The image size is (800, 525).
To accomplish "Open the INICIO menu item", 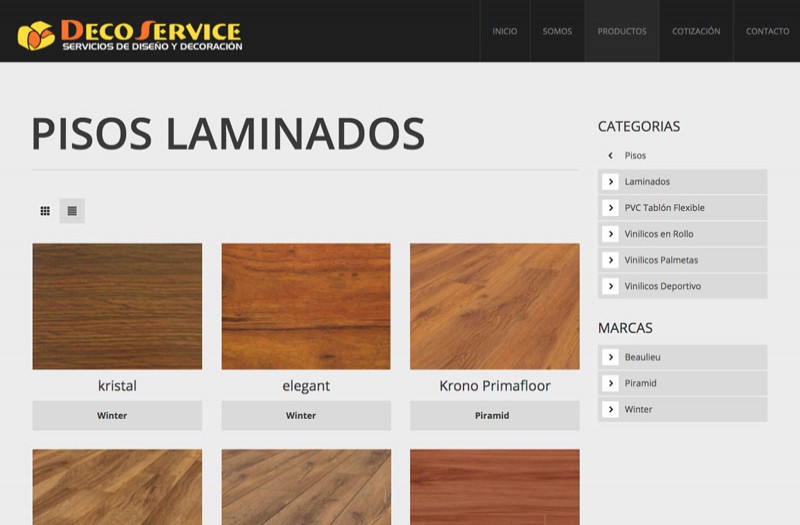I will [x=505, y=31].
